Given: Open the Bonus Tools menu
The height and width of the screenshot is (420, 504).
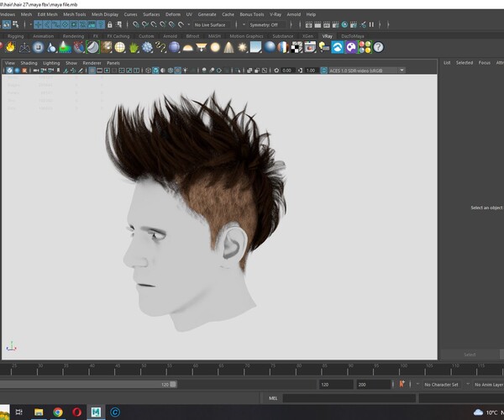Looking at the screenshot, I should pyautogui.click(x=252, y=14).
